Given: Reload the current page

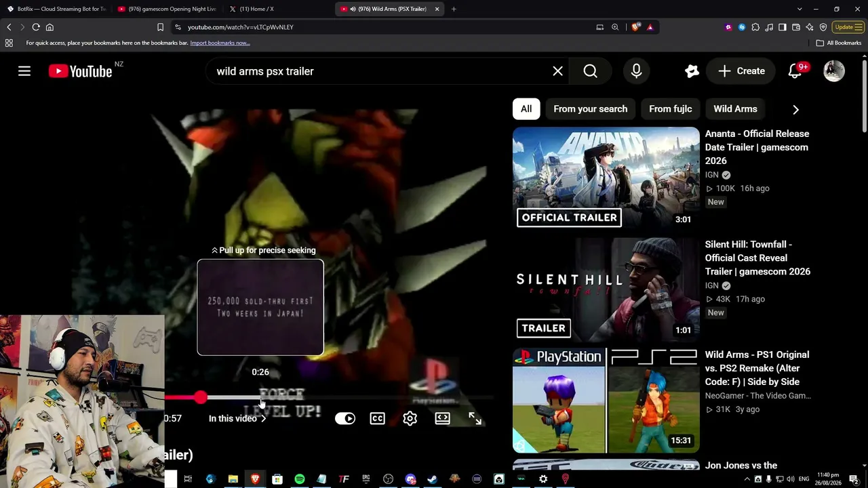Looking at the screenshot, I should (x=36, y=27).
